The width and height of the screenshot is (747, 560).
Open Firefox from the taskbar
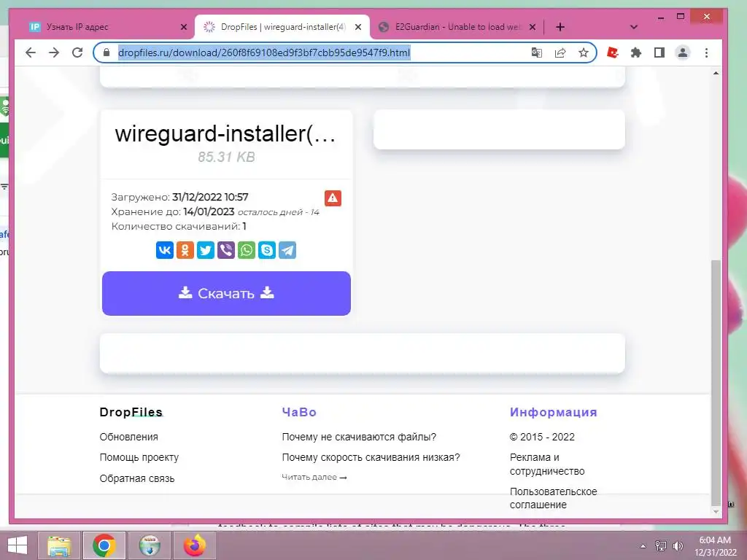pyautogui.click(x=194, y=545)
